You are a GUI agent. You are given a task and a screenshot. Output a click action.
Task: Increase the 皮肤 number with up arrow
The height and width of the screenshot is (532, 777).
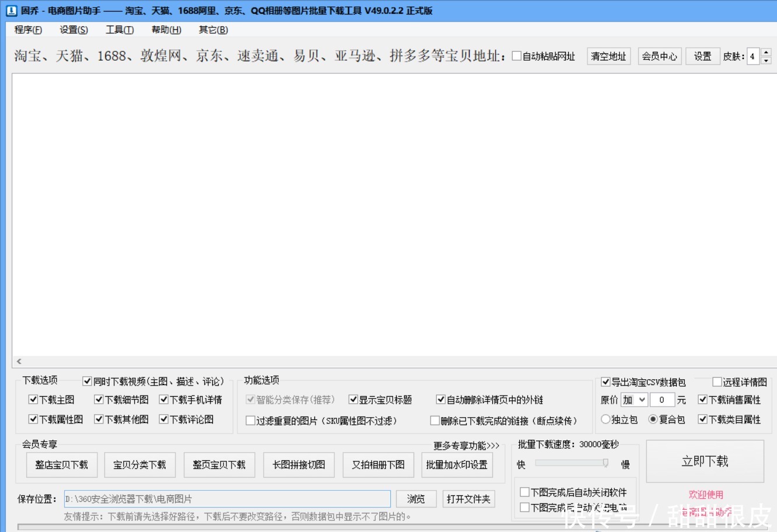click(x=766, y=52)
